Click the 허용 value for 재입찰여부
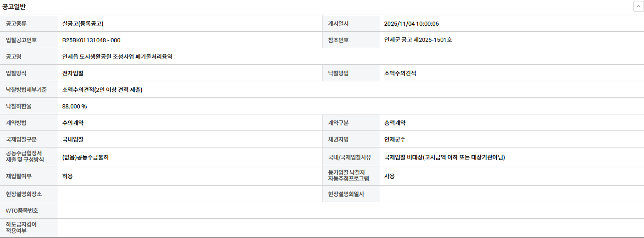This screenshot has height=238, width=644. click(x=67, y=176)
